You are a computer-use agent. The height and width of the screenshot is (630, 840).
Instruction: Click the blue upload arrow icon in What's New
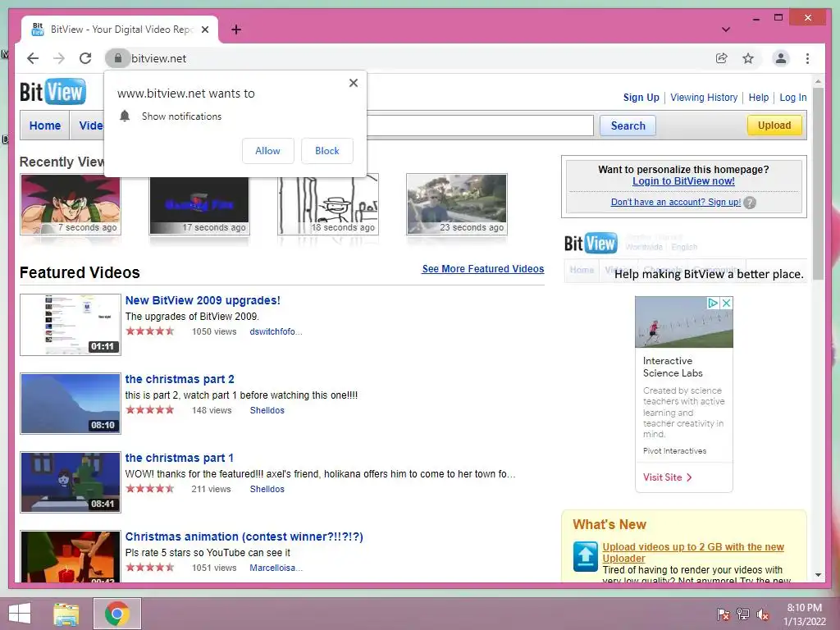tap(585, 557)
